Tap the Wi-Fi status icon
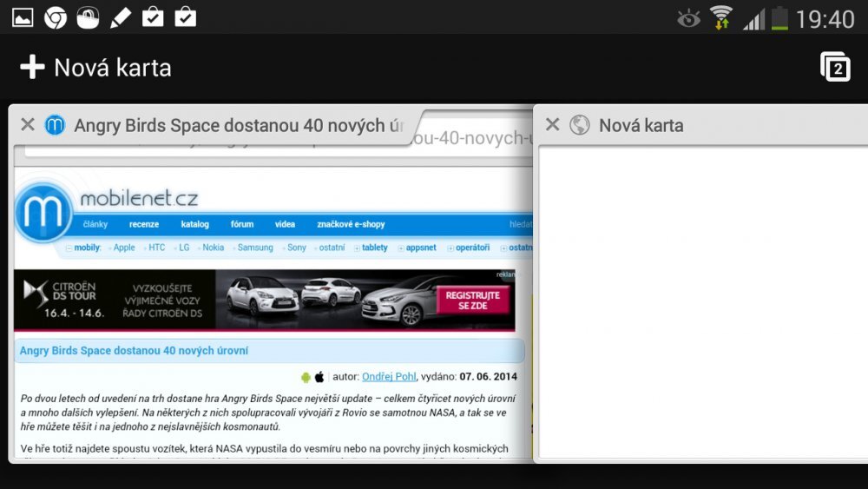The image size is (868, 489). pyautogui.click(x=720, y=17)
